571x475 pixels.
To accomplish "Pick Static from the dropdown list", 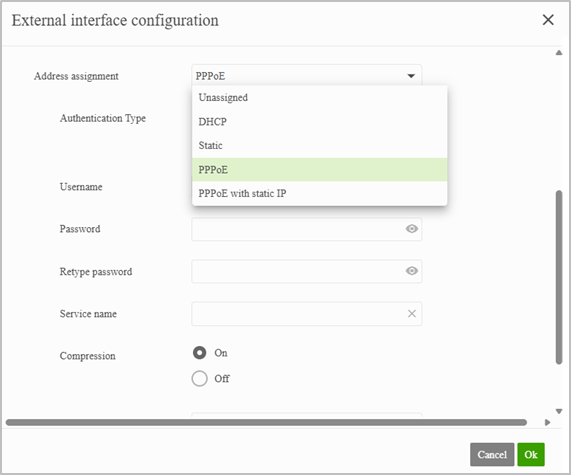I will [x=320, y=145].
